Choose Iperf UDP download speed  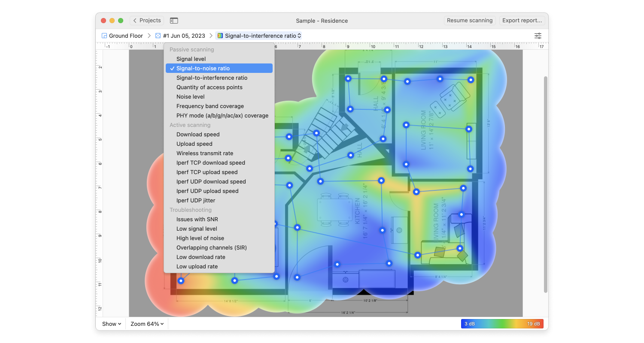pos(219,182)
